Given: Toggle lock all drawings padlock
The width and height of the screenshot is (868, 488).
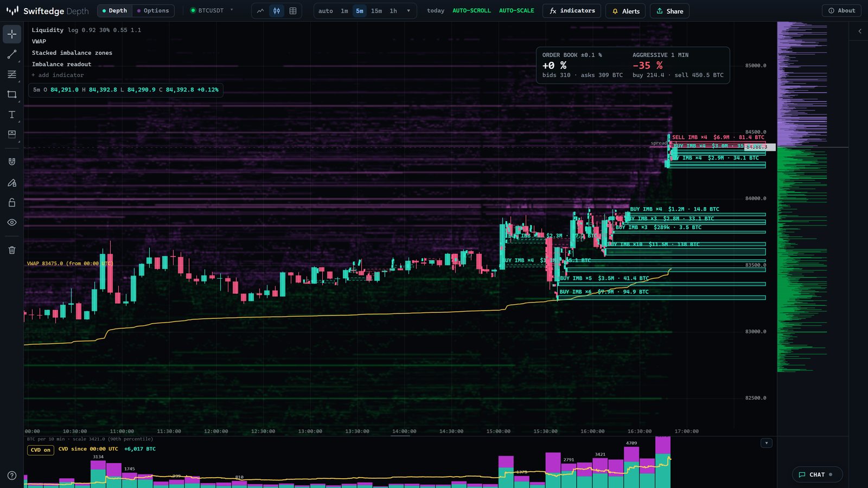Looking at the screenshot, I should coord(12,202).
